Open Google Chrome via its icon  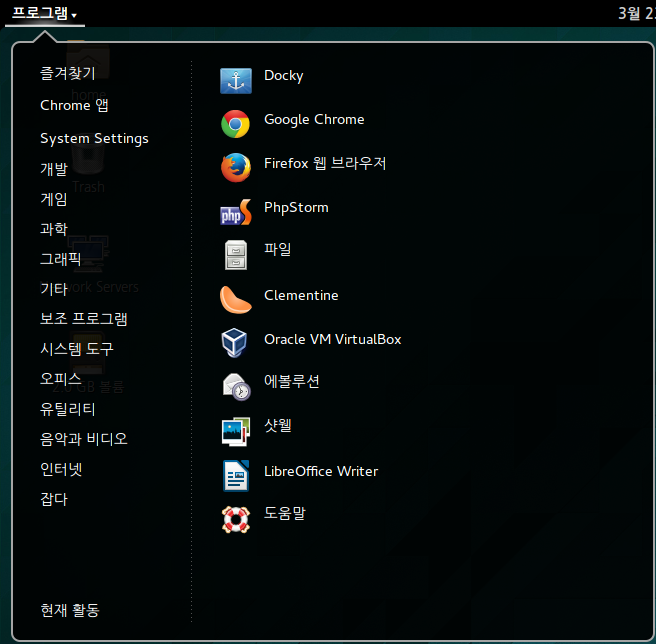click(x=236, y=124)
